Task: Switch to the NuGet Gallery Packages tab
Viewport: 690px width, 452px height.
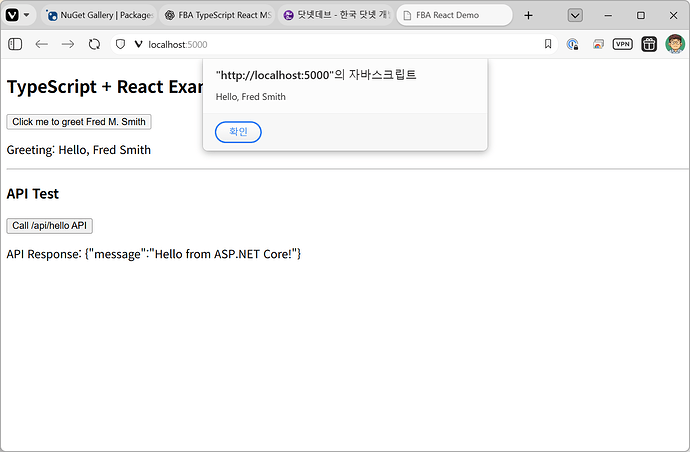Action: coord(100,15)
